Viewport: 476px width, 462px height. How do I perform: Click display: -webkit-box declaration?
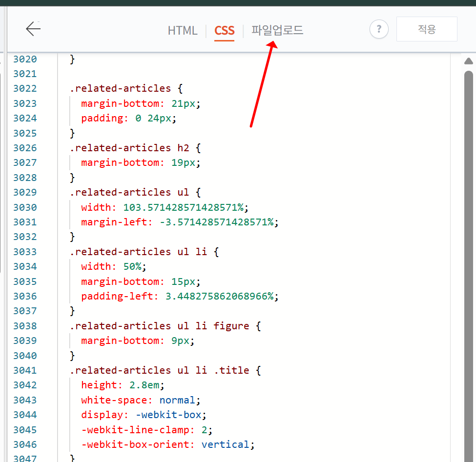[x=144, y=415]
